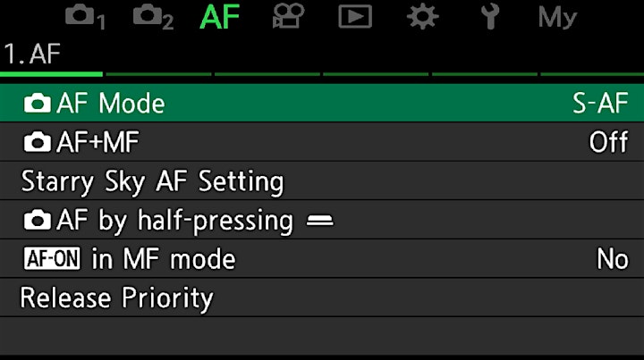Jump to third AF page indicator segment
This screenshot has height=360, width=644.
click(267, 74)
